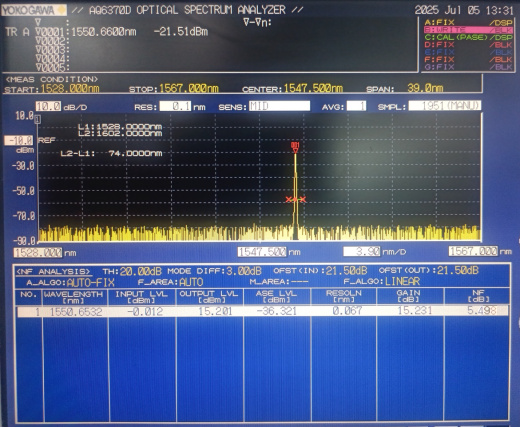Click the right red X threshold marker
This screenshot has height=428, width=521.
click(302, 200)
